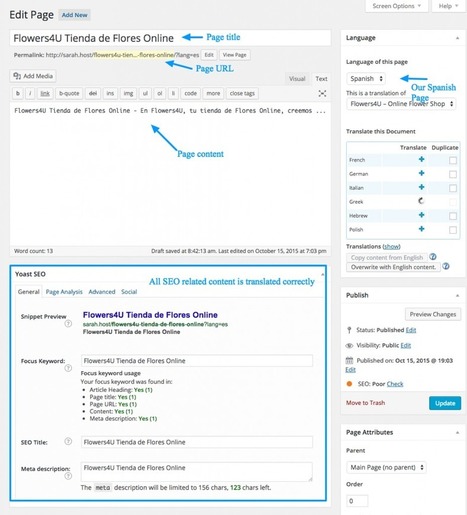Enable the Polish duplicate checkbox
The image size is (467, 515).
(453, 230)
